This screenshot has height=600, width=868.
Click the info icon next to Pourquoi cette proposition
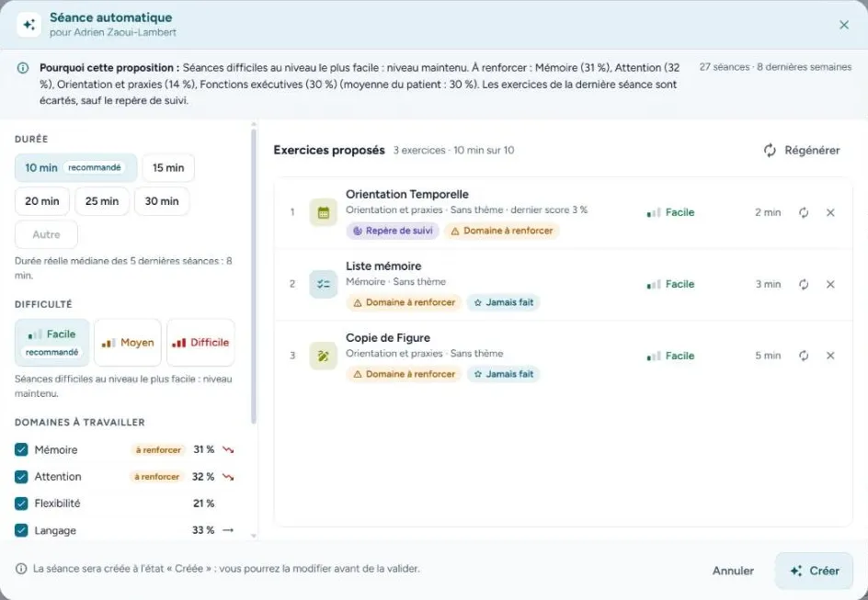click(23, 68)
